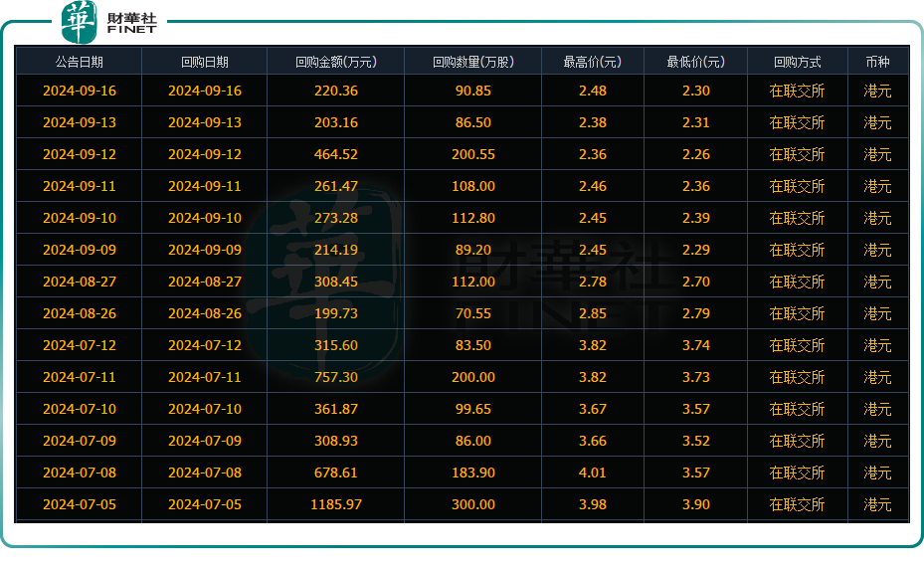Click repurchase quantity 99.65
Viewport: 924px width, 568px height.
pyautogui.click(x=473, y=409)
